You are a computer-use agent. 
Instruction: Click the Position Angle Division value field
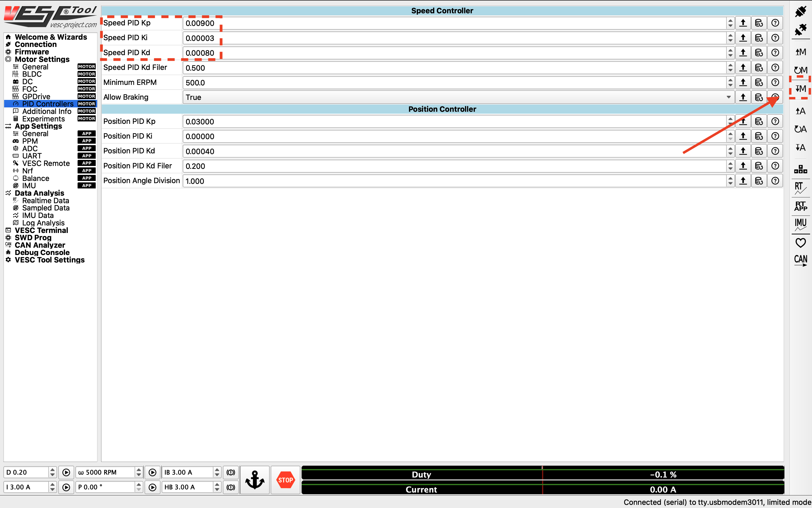coord(455,181)
